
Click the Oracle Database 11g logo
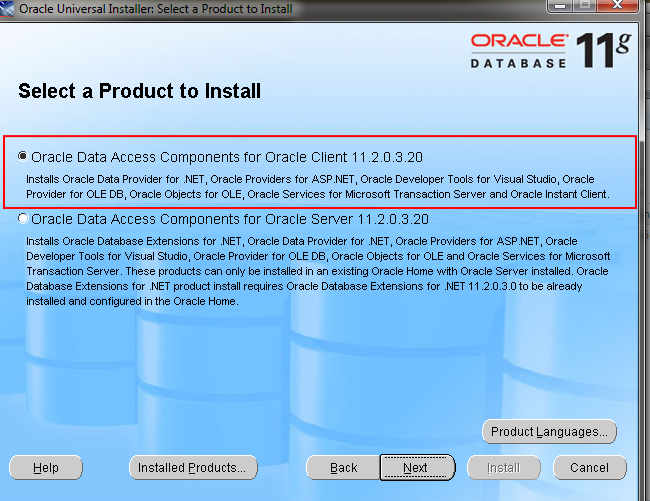551,51
